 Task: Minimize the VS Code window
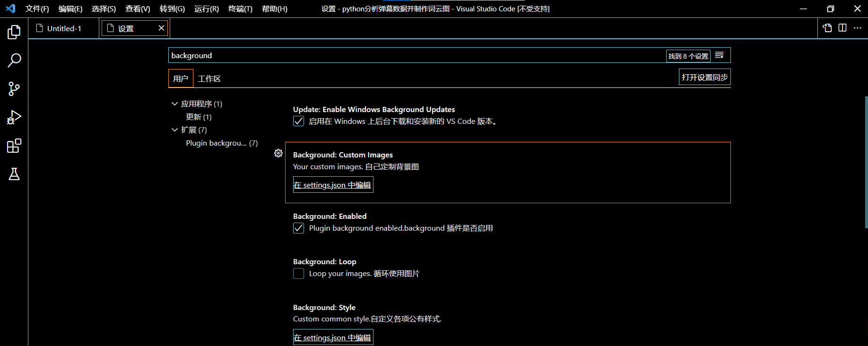coord(803,9)
